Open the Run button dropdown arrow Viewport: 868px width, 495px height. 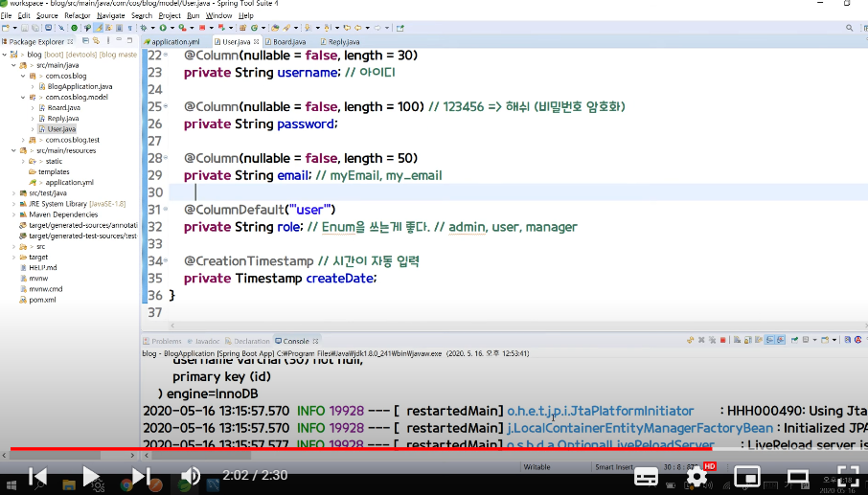click(172, 28)
